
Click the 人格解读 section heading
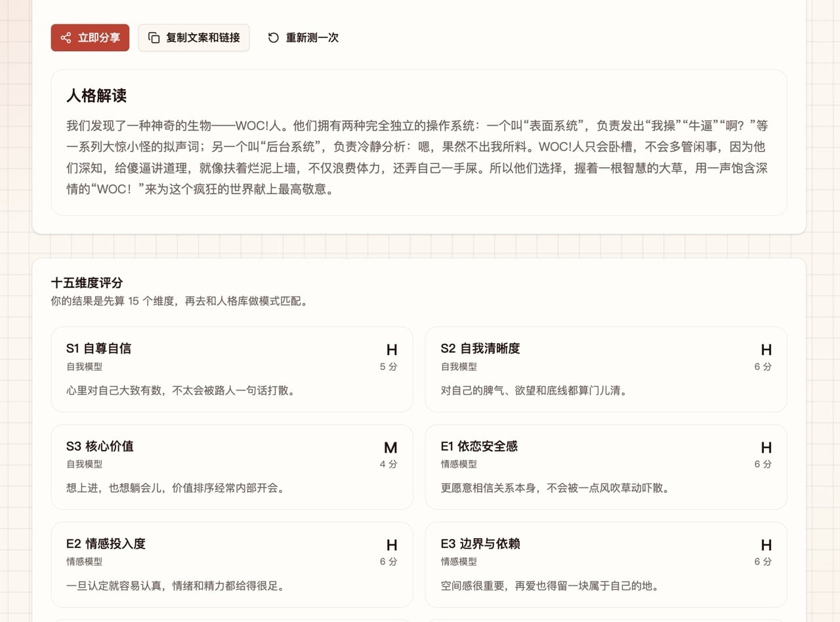(x=96, y=96)
